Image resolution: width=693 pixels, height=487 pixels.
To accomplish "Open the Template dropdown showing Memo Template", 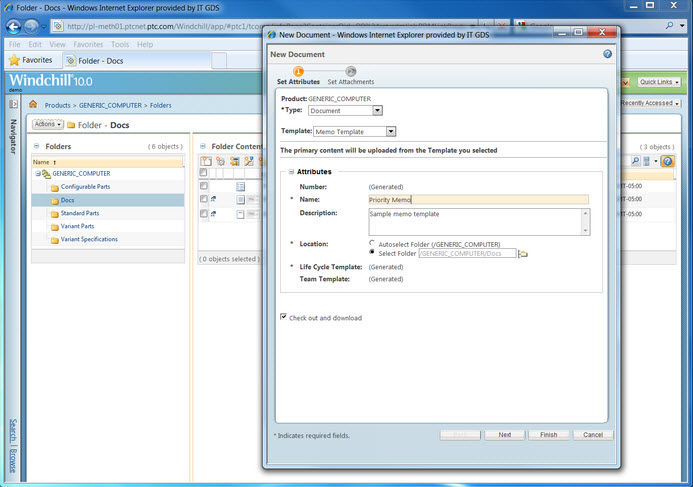I will (x=391, y=131).
